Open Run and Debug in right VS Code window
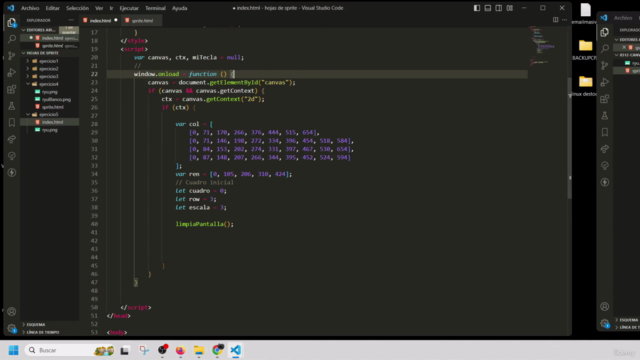Image resolution: width=640 pixels, height=360 pixels. pos(604,82)
